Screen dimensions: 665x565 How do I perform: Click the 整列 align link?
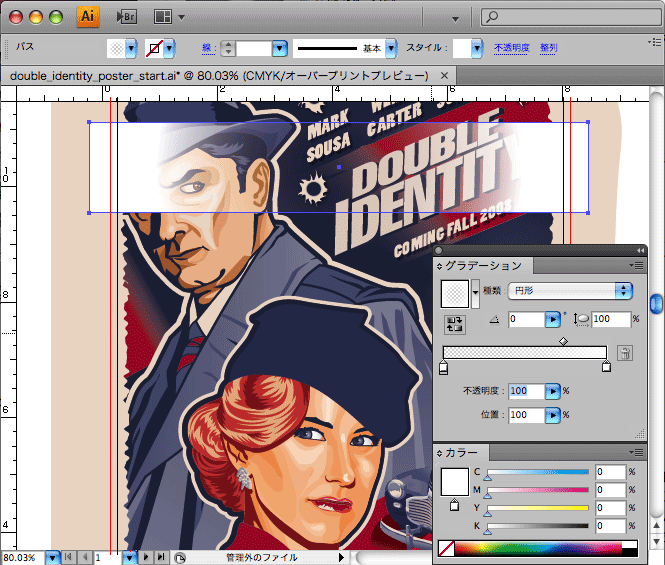(x=548, y=48)
